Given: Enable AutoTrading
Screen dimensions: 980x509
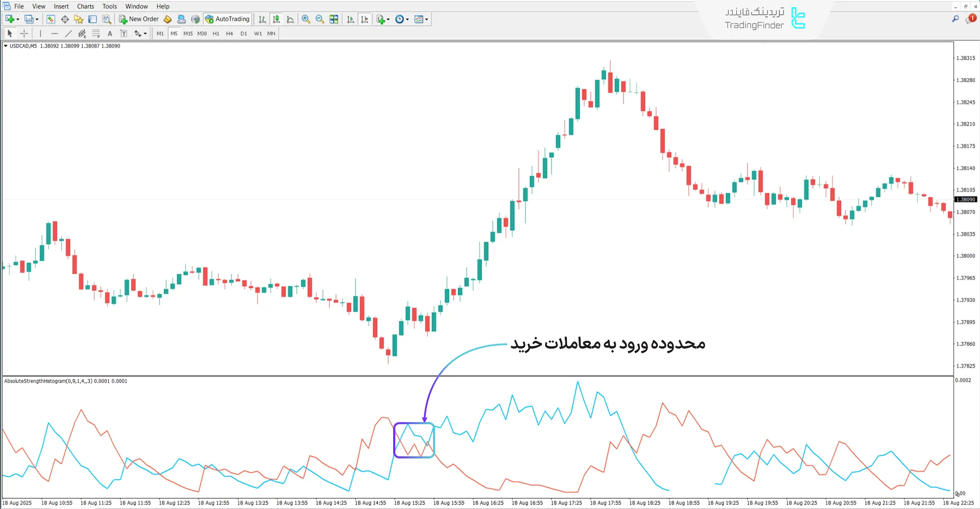Looking at the screenshot, I should click(x=227, y=19).
